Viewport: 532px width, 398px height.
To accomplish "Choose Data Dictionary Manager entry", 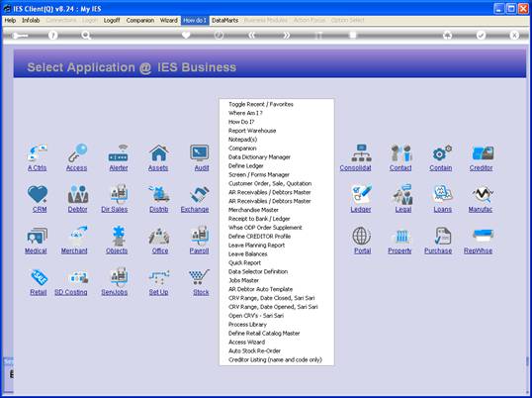I will coord(259,157).
